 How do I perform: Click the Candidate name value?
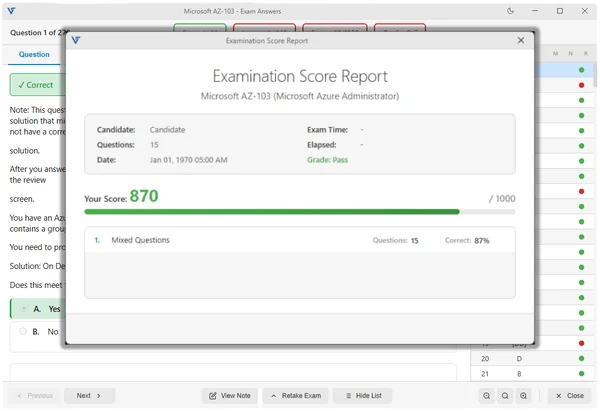(x=167, y=130)
